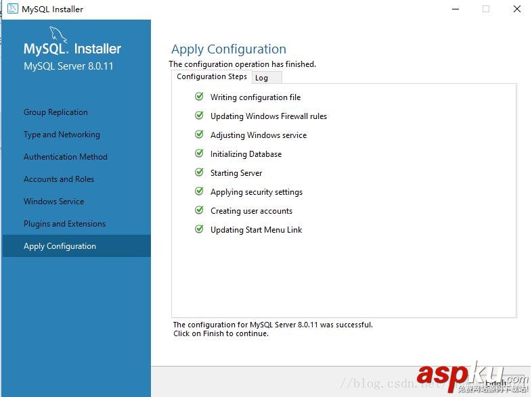Click the MySQL dolphin logo in sidebar
The image size is (532, 397).
58,35
